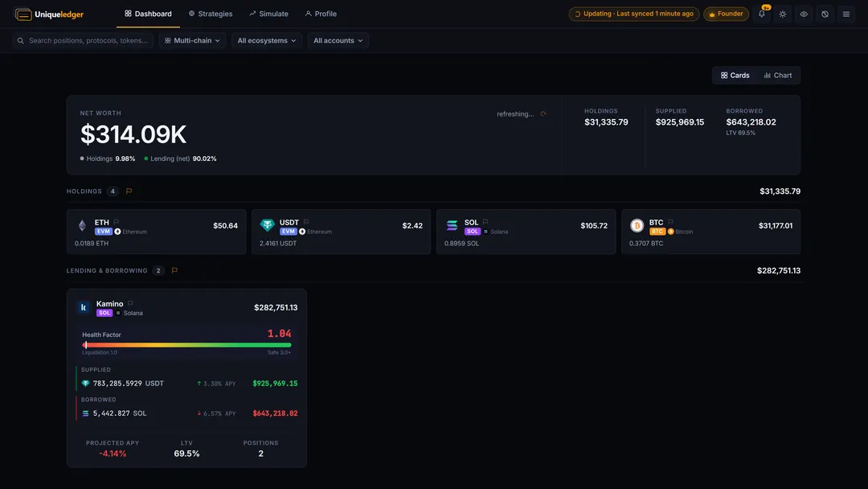
Task: Click the sync status pill
Action: tap(634, 14)
